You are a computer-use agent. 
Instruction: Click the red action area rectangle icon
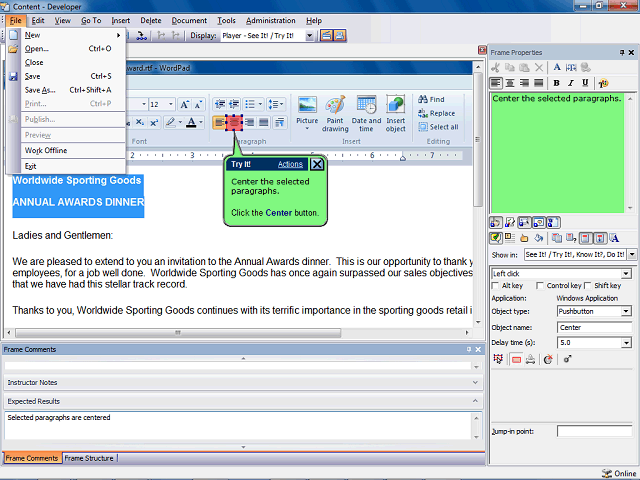(516, 359)
